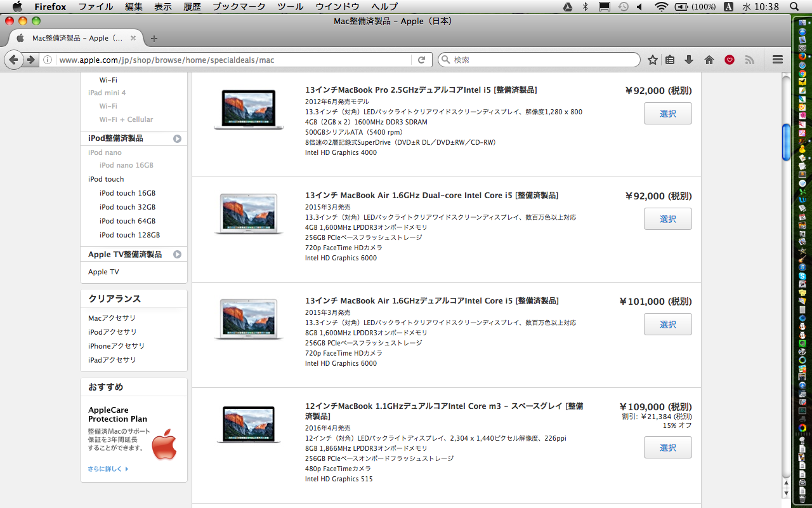Screen dimensions: 812x508
Task: Click the red Apple logo AppleCare image
Action: click(164, 444)
